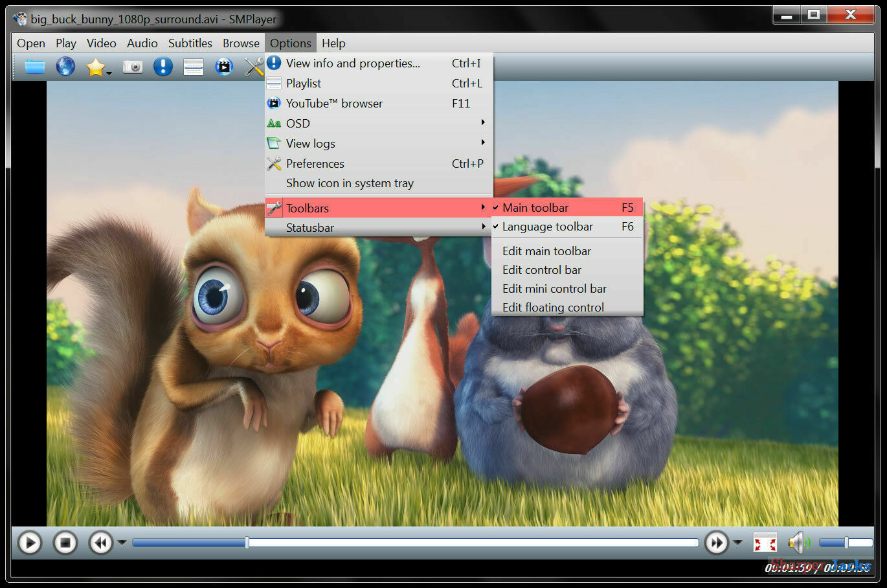The height and width of the screenshot is (588, 887).
Task: Open preferences via toolbar wrench icon
Action: (254, 67)
